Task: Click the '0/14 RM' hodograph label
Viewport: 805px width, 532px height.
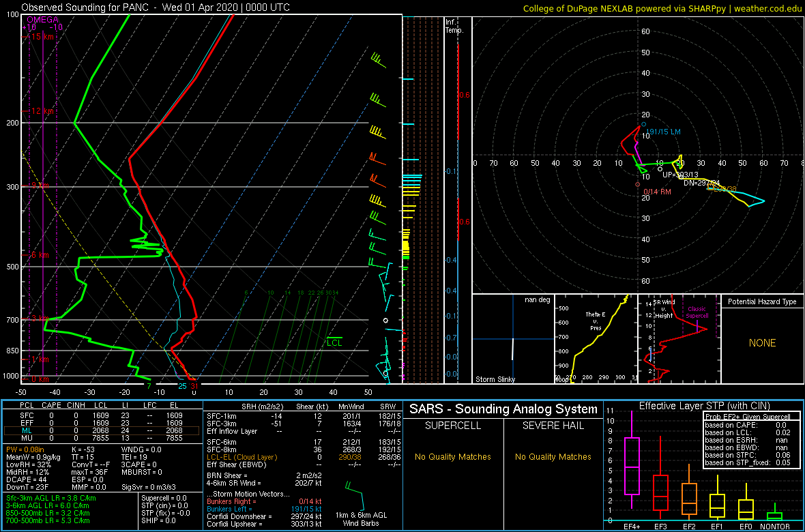Action: click(658, 192)
